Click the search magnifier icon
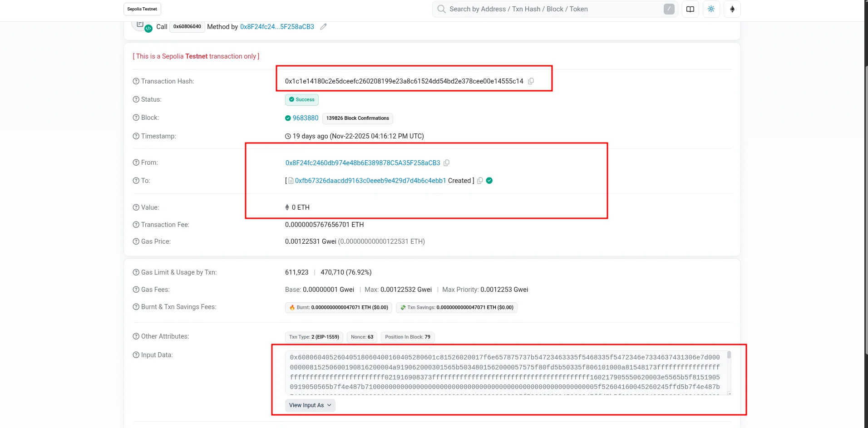Viewport: 868px width, 428px height. [x=441, y=9]
